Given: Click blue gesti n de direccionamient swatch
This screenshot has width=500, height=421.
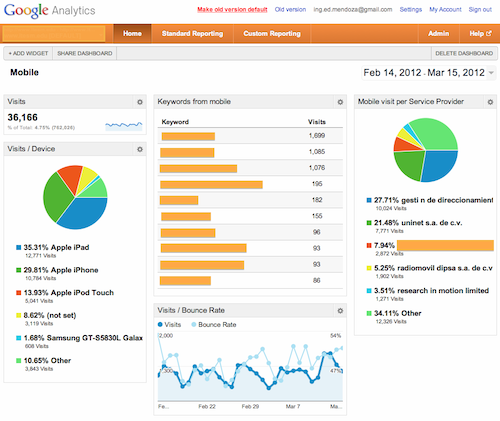Looking at the screenshot, I should coord(369,200).
